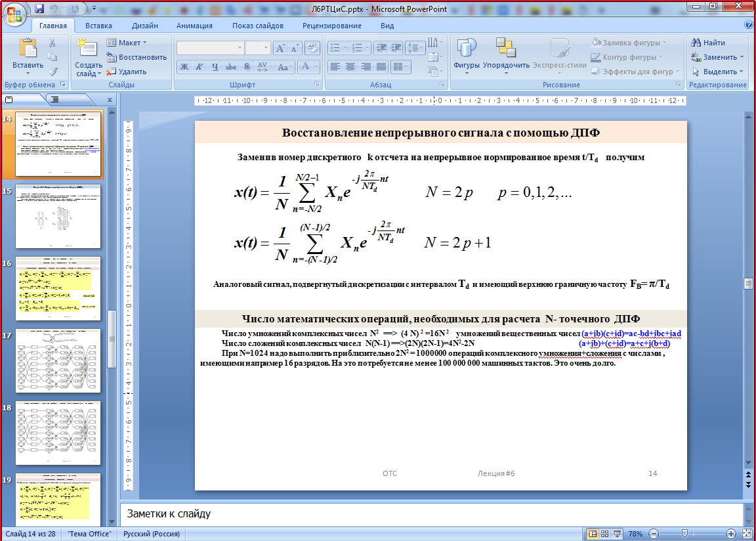Open the font name combo box
The width and height of the screenshot is (756, 541).
tap(210, 48)
